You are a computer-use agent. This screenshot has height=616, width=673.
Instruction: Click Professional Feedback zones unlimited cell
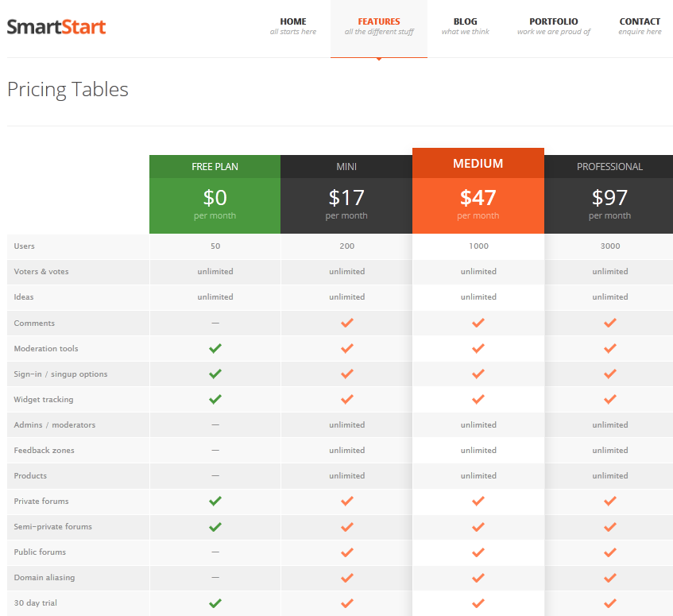coord(610,450)
